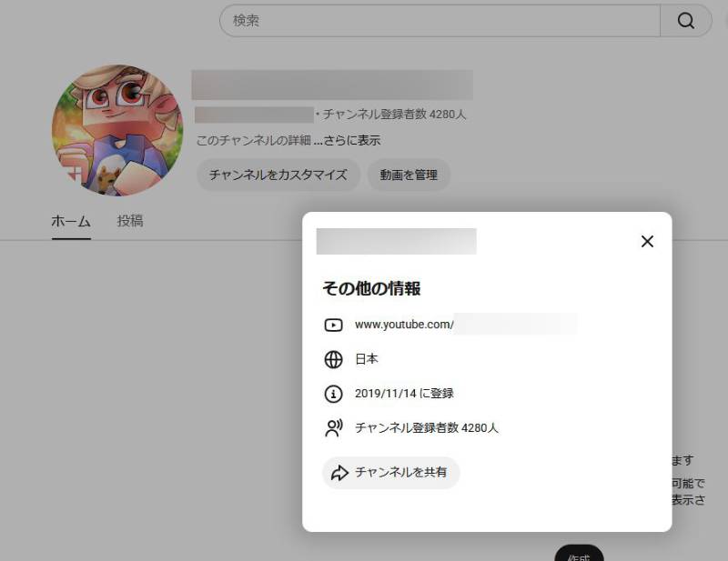Click the チャンネルを共有 share button

[x=391, y=473]
